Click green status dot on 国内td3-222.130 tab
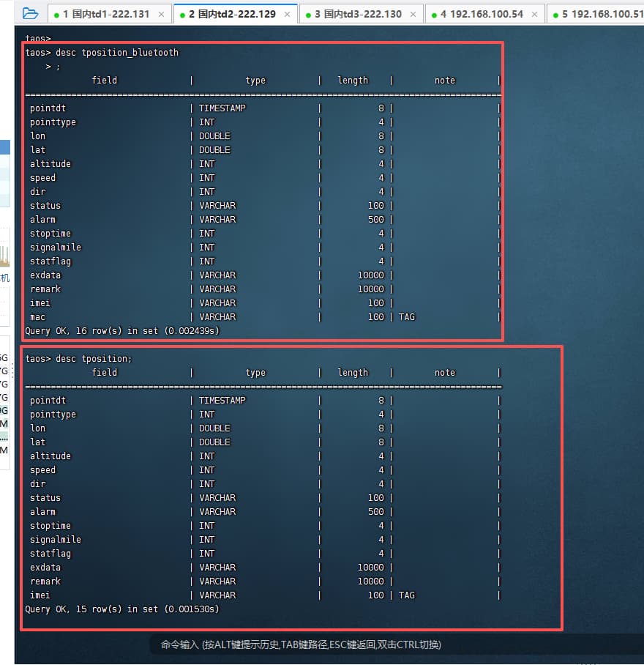Viewport: 644px width, 665px height. [308, 15]
